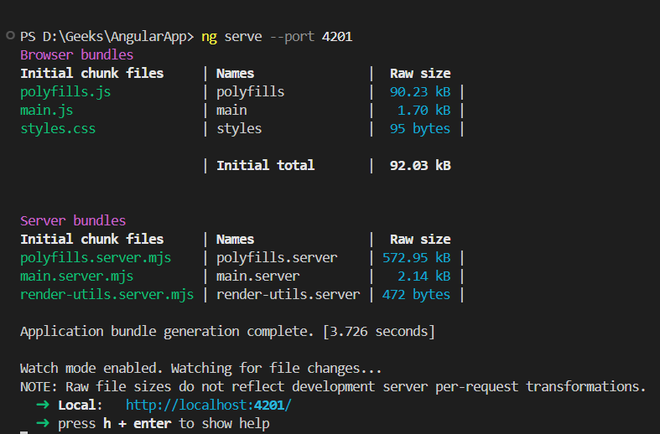Click the 92.03 kB initial total value
This screenshot has height=434, width=660.
coord(420,165)
